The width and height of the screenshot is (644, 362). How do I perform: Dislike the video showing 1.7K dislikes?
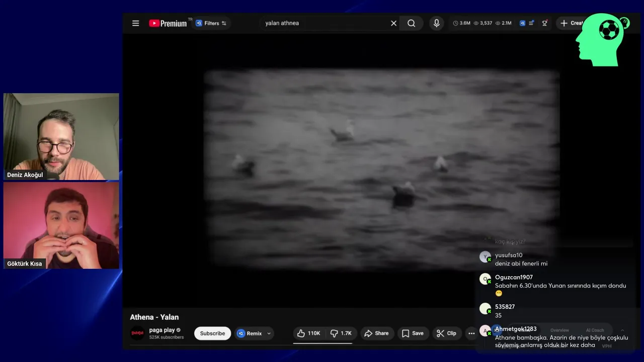(341, 333)
